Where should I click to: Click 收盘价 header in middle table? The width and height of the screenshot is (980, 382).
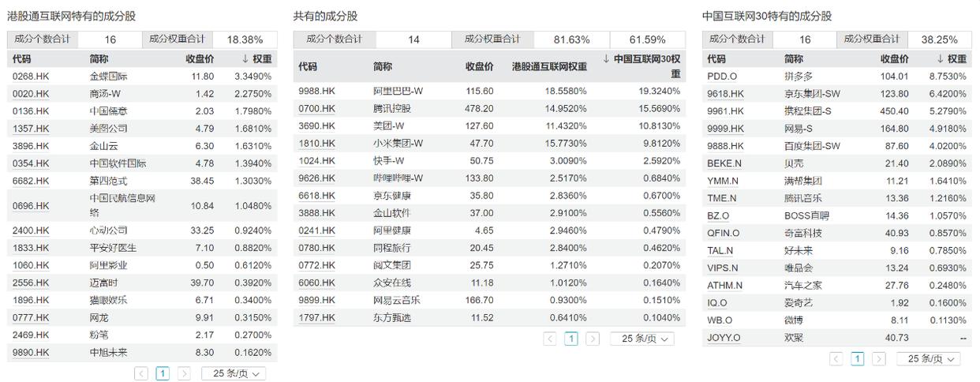[479, 66]
